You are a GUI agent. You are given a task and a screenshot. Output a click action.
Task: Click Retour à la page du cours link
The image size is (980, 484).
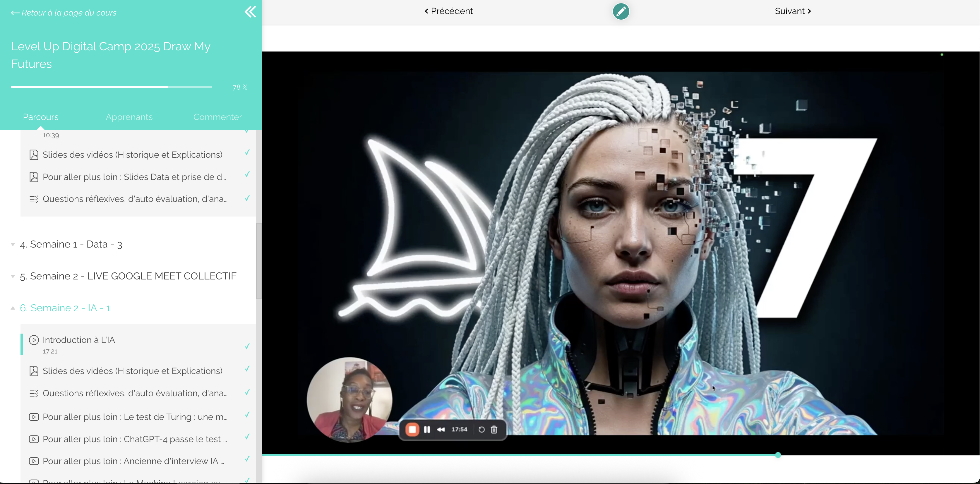click(64, 13)
